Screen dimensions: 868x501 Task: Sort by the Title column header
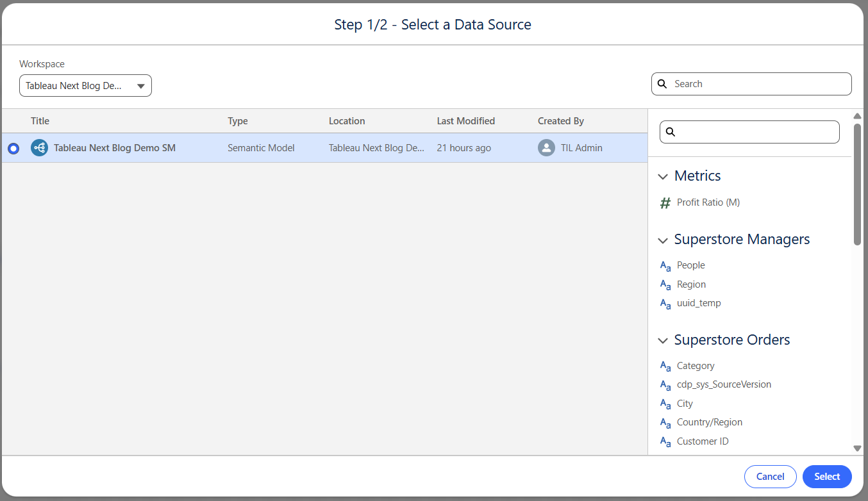click(x=40, y=121)
